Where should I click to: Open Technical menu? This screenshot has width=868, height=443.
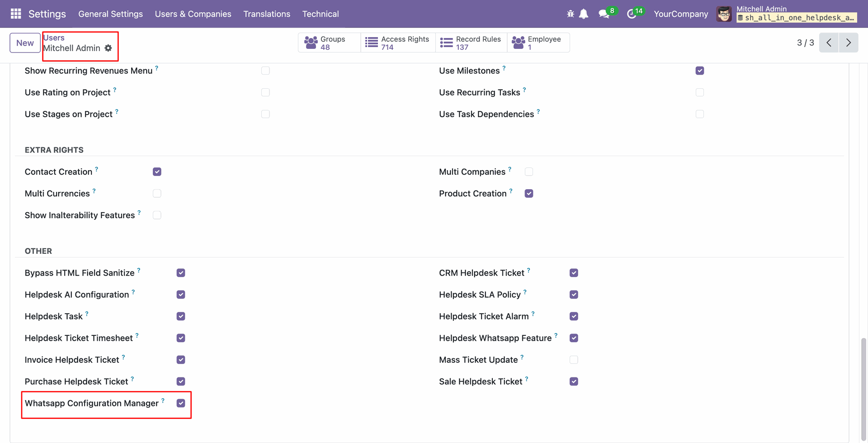point(321,14)
